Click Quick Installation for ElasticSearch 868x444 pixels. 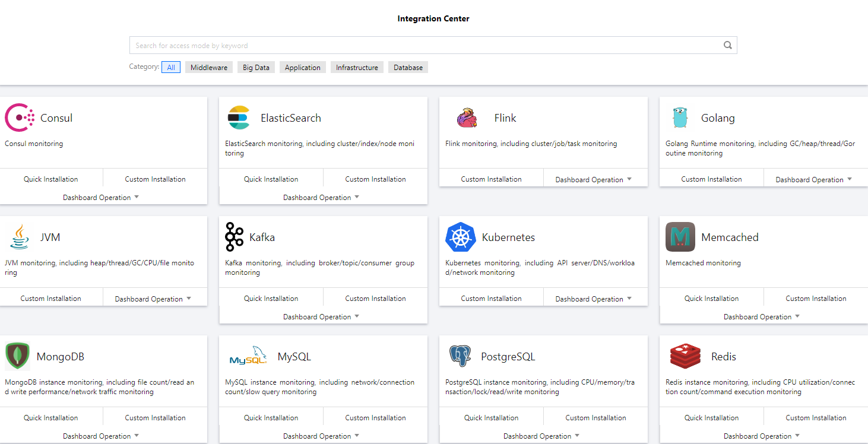(x=271, y=179)
